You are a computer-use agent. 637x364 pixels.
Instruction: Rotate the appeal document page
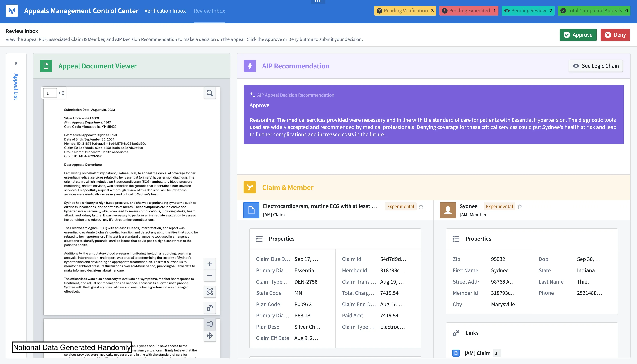click(x=210, y=308)
